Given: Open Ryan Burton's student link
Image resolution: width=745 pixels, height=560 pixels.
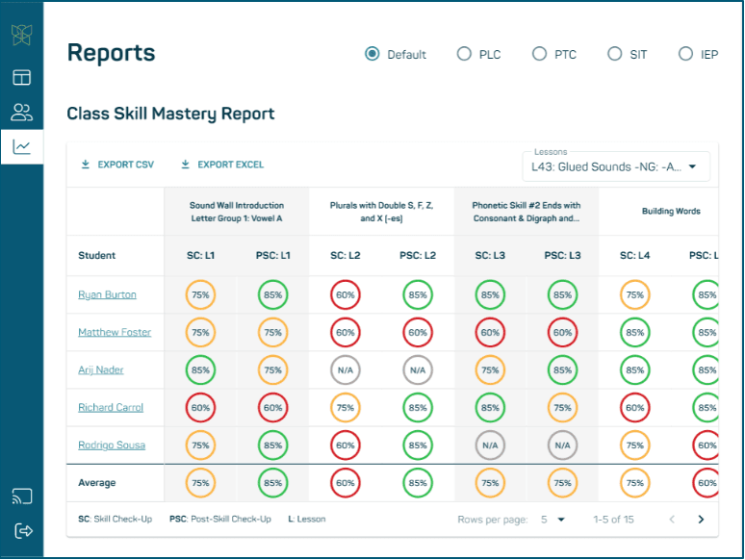Looking at the screenshot, I should tap(107, 294).
